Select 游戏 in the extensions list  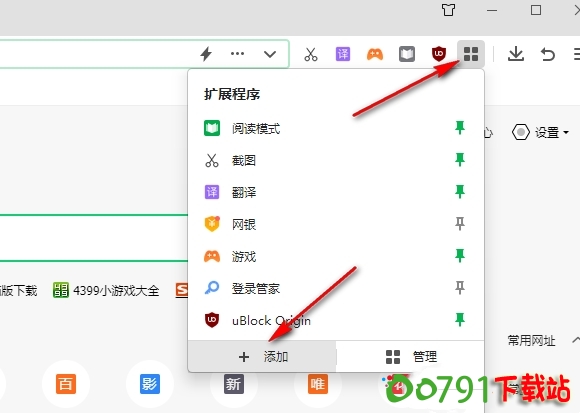tap(335, 256)
